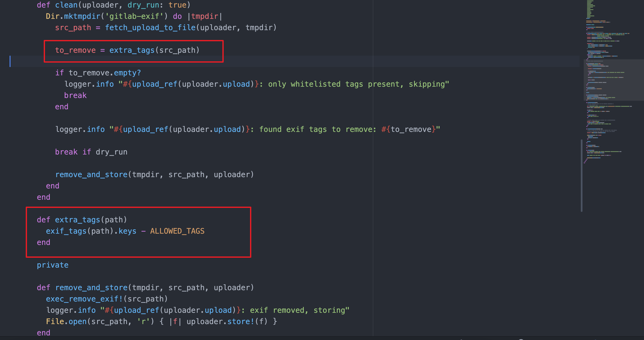Click the dry_run: keyword parameter

145,5
